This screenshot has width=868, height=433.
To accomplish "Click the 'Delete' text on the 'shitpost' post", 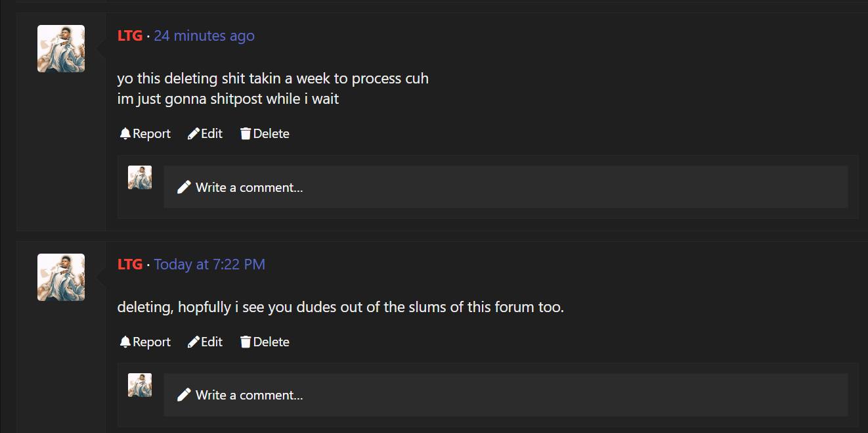I will [271, 133].
